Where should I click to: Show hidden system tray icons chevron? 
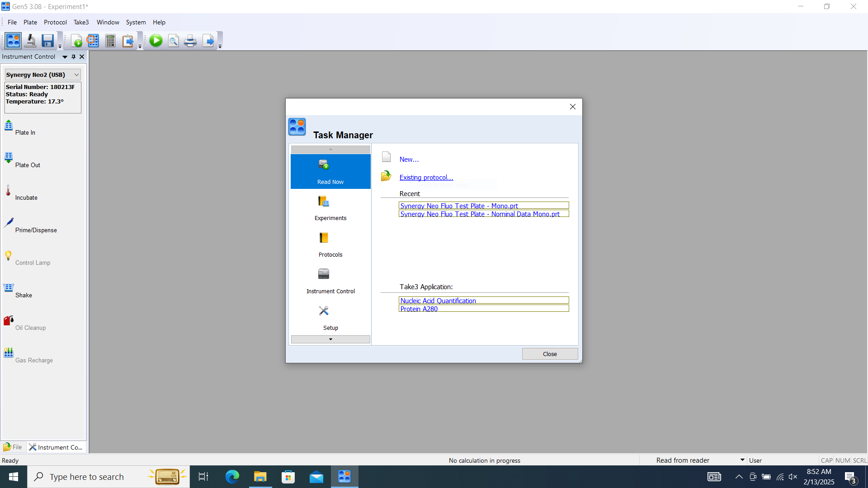(x=739, y=477)
